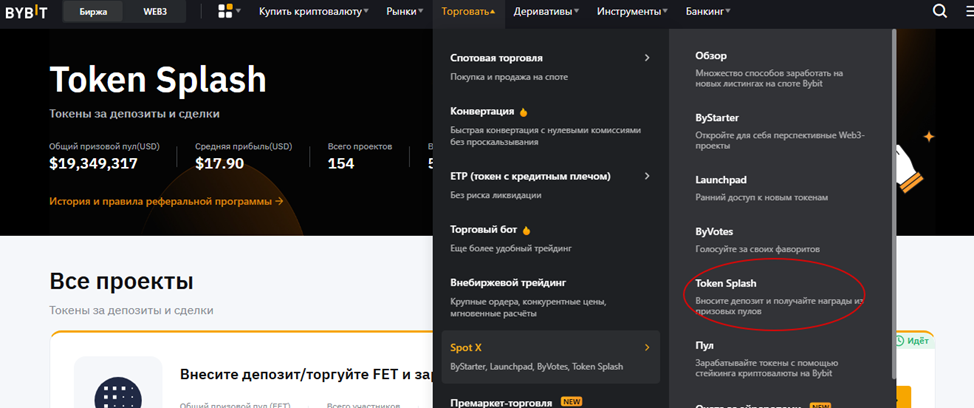The width and height of the screenshot is (974, 408).
Task: Click the NEW badge beside Премаркет-торговля
Action: click(571, 402)
